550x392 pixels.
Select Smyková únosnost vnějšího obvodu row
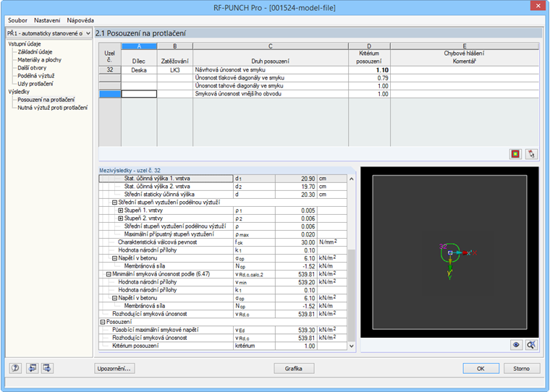pos(271,94)
